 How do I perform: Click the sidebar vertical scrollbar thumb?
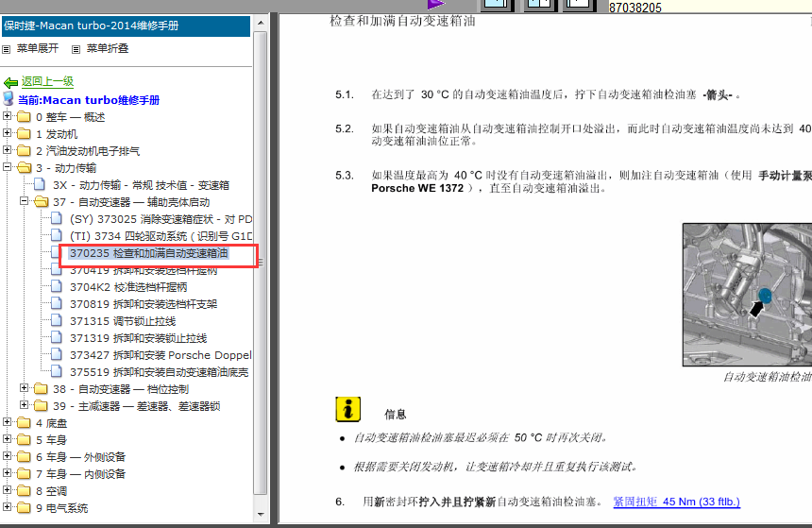coord(261,263)
